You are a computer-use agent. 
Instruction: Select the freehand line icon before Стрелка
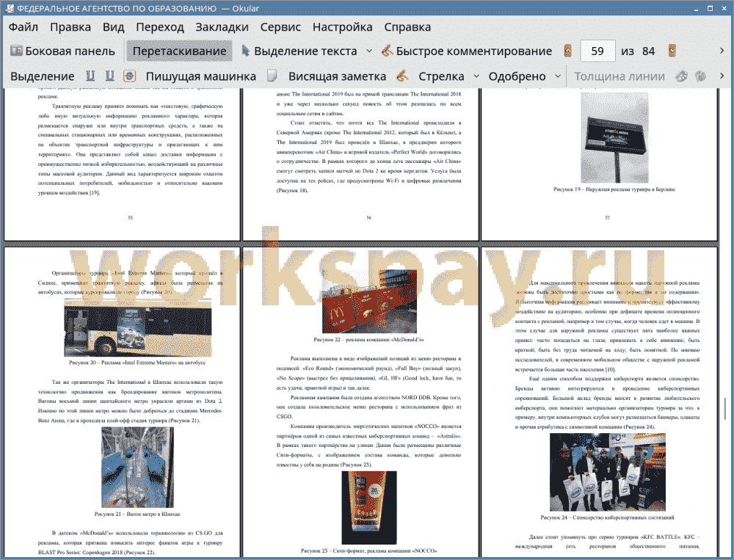pyautogui.click(x=402, y=76)
